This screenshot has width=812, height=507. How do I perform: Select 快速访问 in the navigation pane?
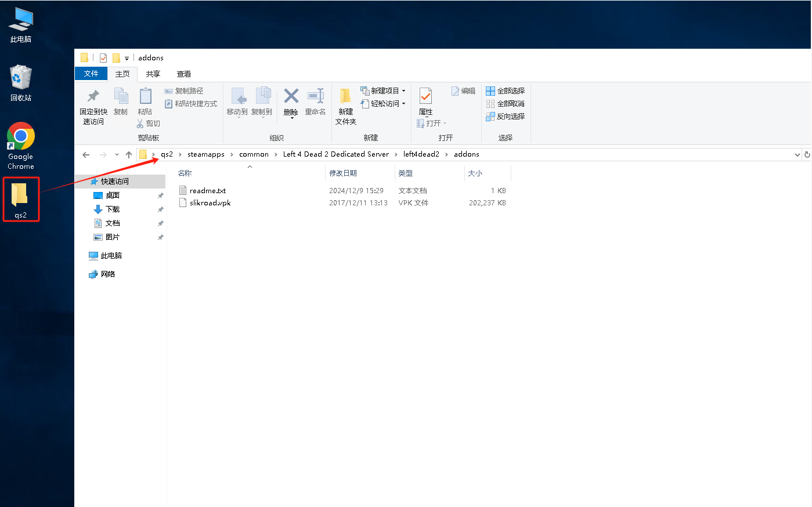(120, 182)
